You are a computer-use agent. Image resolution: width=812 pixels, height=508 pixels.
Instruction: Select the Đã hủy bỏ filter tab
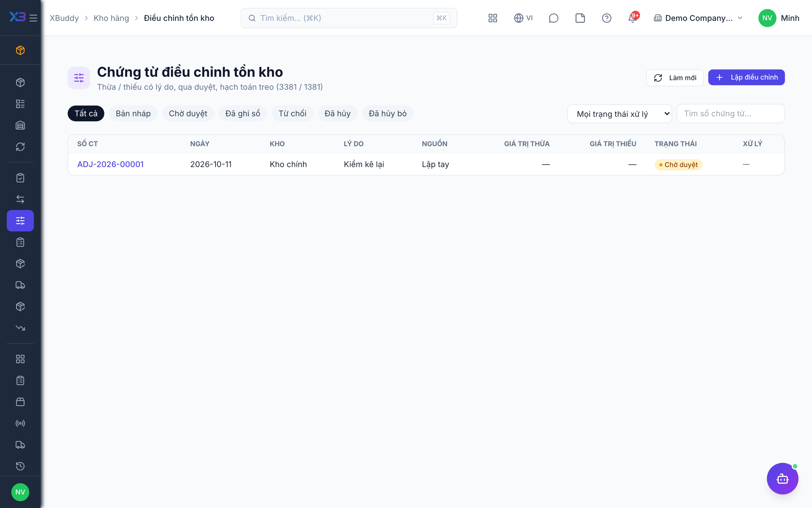click(x=388, y=113)
